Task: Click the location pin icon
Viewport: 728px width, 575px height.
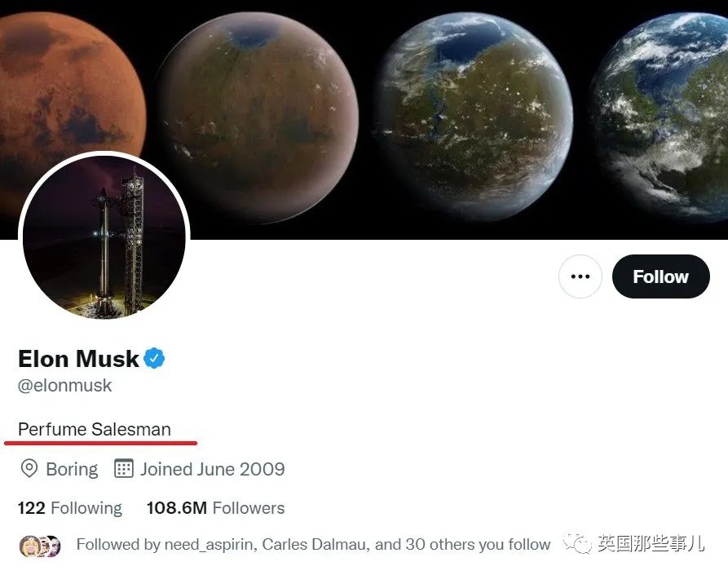Action: click(x=29, y=469)
